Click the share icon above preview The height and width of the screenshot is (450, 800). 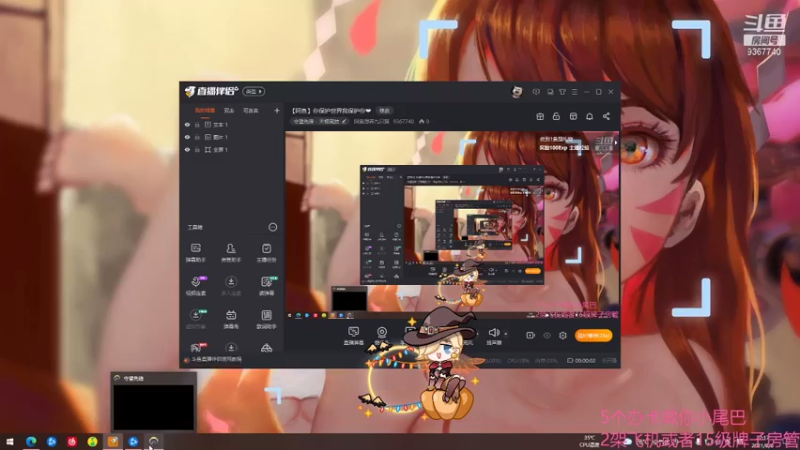coord(606,116)
